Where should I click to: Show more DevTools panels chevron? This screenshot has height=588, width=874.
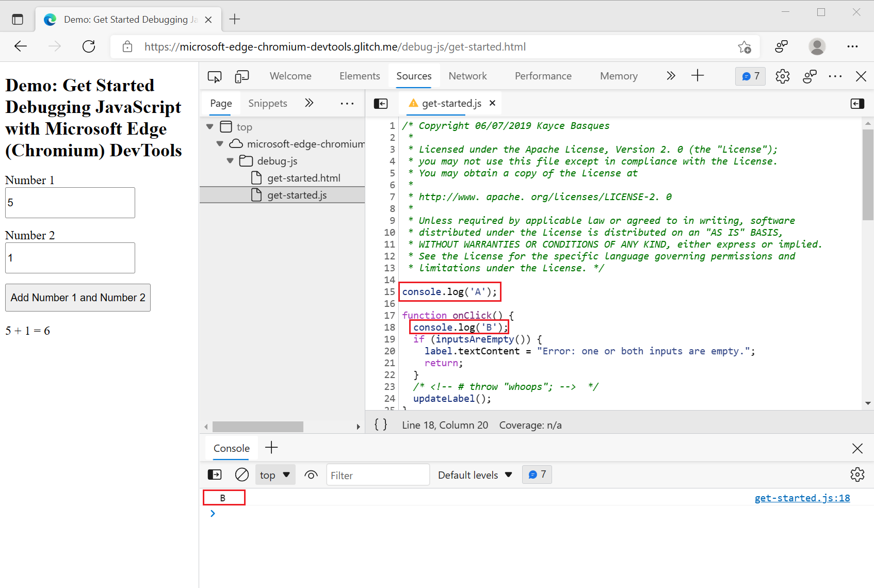coord(670,76)
